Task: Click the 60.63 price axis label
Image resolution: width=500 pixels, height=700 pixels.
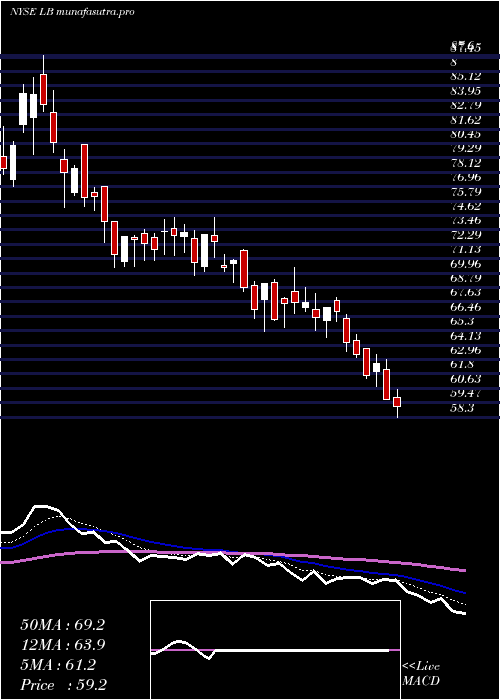Action: click(466, 379)
